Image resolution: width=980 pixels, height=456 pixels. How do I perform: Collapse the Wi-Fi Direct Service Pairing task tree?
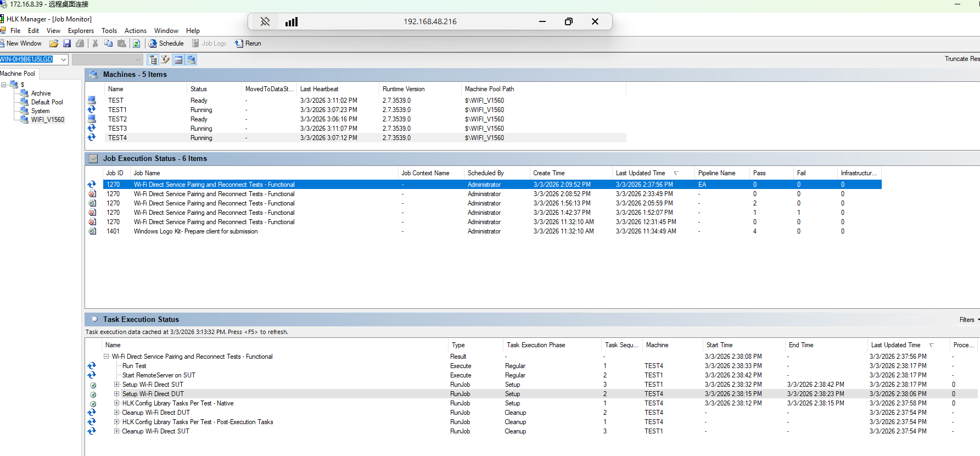(x=107, y=357)
